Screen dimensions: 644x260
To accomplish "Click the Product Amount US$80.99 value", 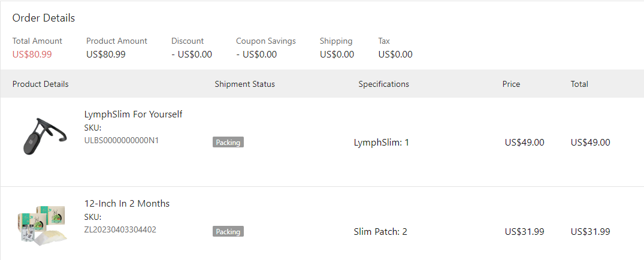I will 105,54.
